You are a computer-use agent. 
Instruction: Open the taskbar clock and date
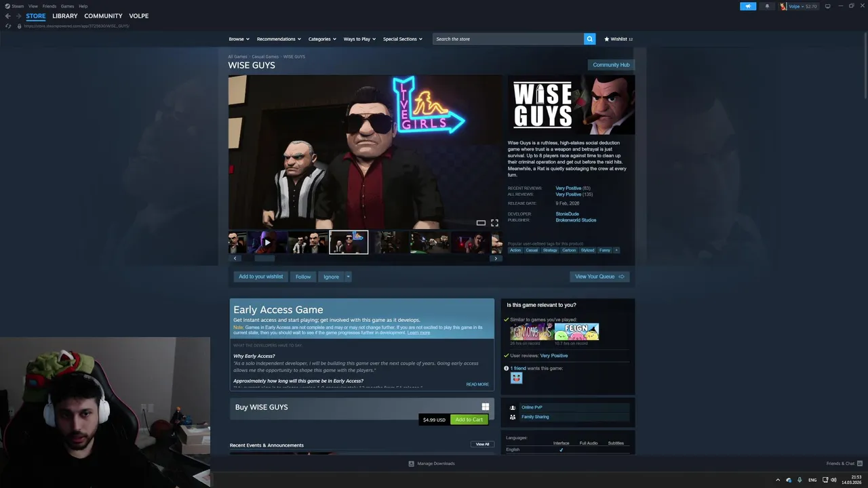[x=852, y=480]
